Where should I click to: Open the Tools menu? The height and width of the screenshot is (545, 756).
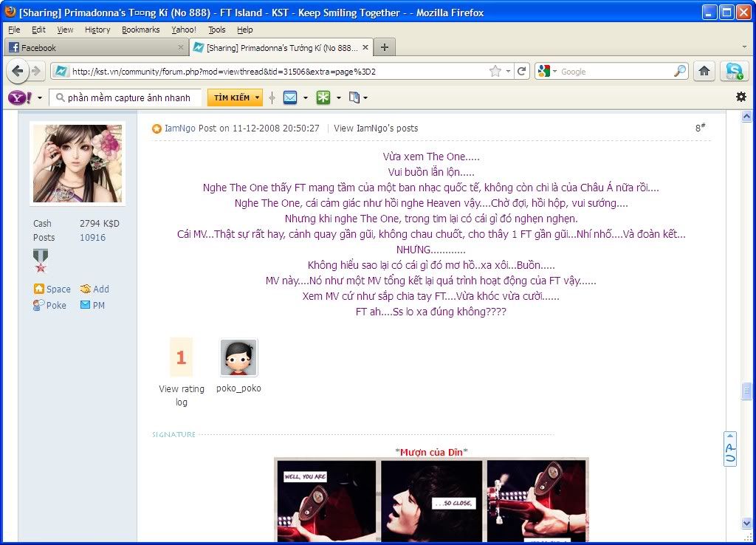pyautogui.click(x=217, y=30)
